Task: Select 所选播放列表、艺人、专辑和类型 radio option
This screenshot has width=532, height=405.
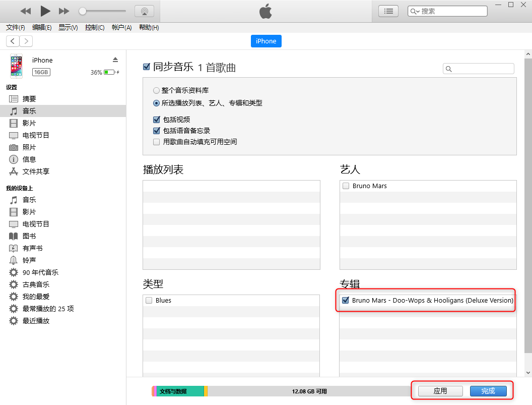Action: tap(156, 103)
